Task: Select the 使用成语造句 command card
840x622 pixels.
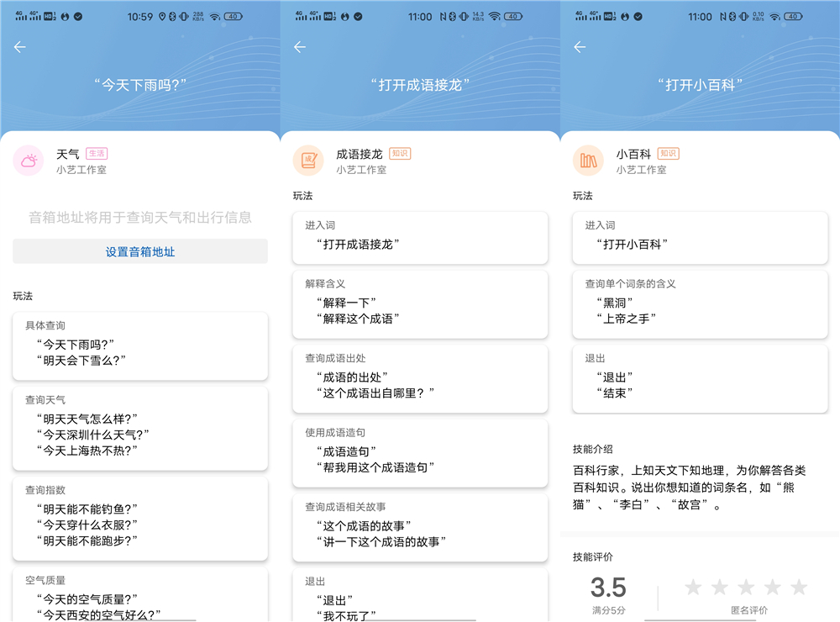Action: tap(420, 451)
